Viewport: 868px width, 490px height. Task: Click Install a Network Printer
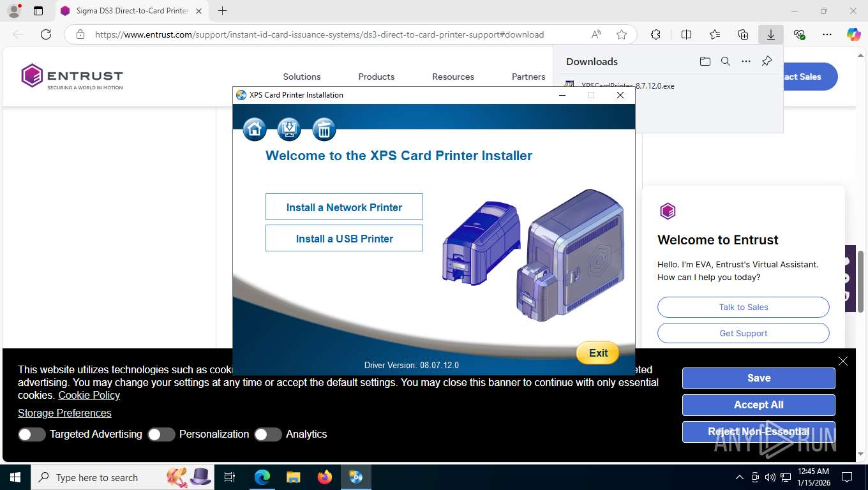pos(344,207)
